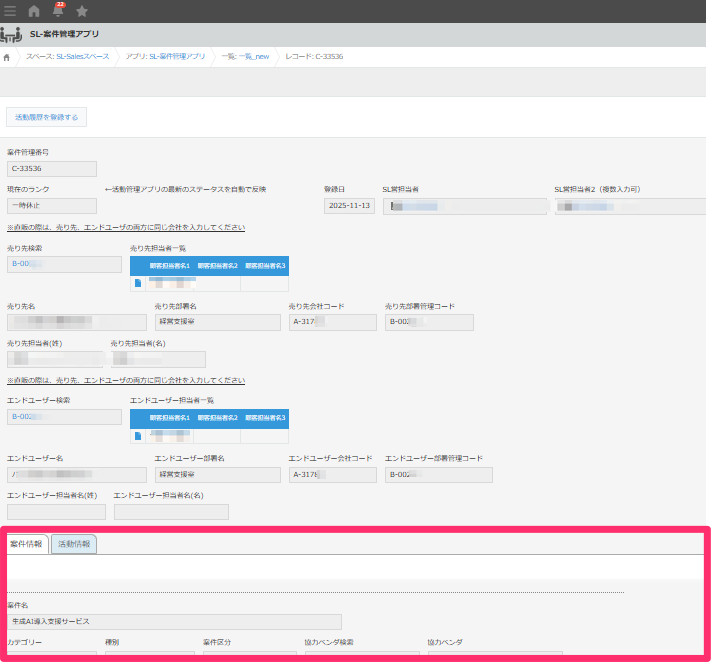Open bookmarks via the star icon

coord(82,11)
